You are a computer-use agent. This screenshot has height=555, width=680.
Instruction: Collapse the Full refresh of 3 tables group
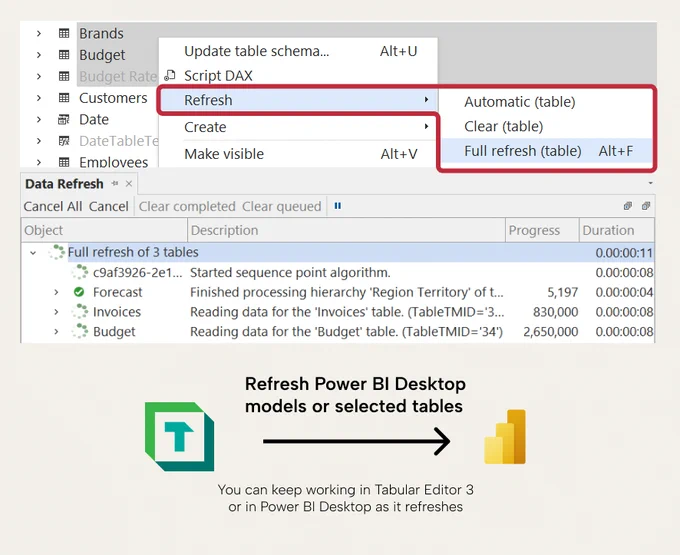33,252
